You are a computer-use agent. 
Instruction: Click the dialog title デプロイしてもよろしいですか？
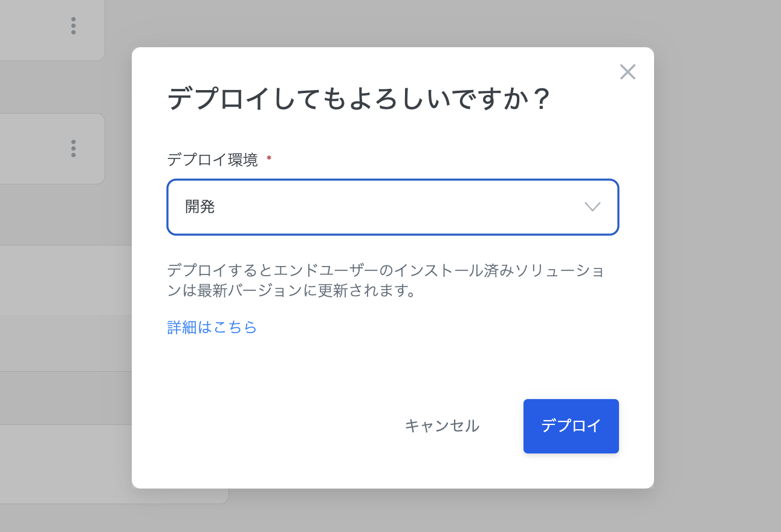(359, 99)
